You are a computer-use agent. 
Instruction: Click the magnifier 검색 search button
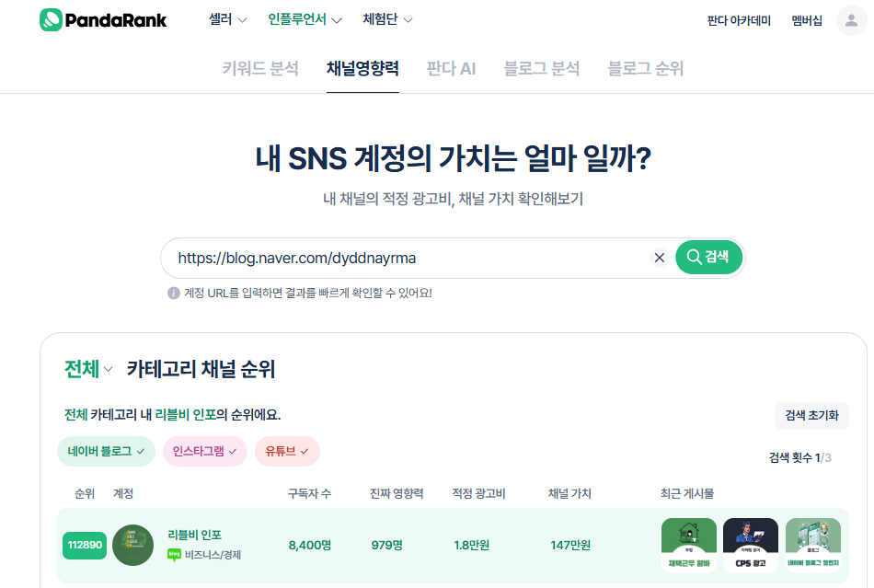[x=708, y=258]
